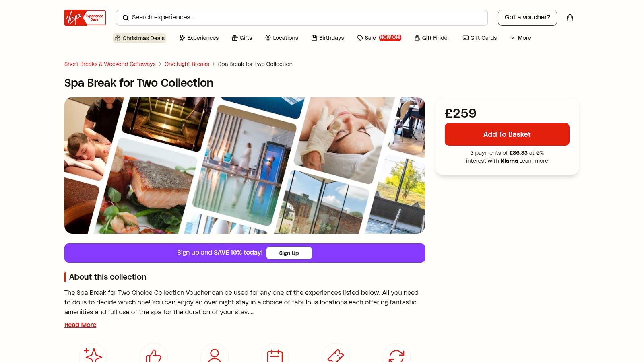Image resolution: width=644 pixels, height=362 pixels.
Task: Click the calendar feature icon
Action: (275, 354)
